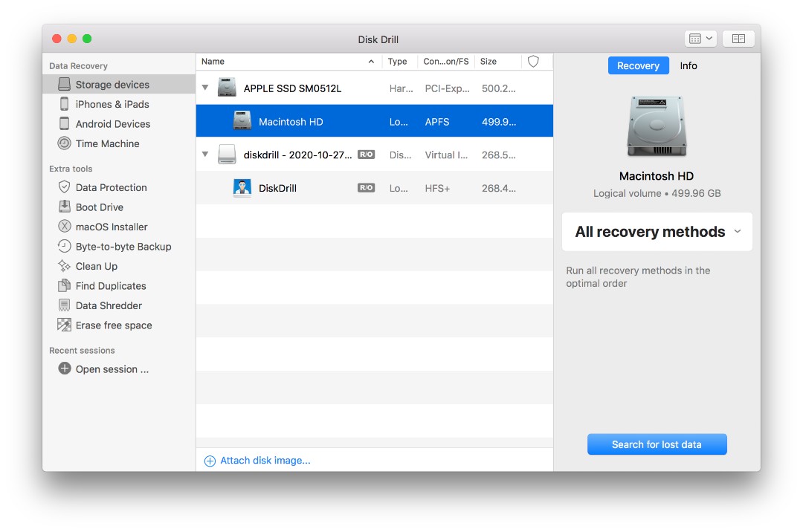Click 499.9... size cell

point(498,122)
